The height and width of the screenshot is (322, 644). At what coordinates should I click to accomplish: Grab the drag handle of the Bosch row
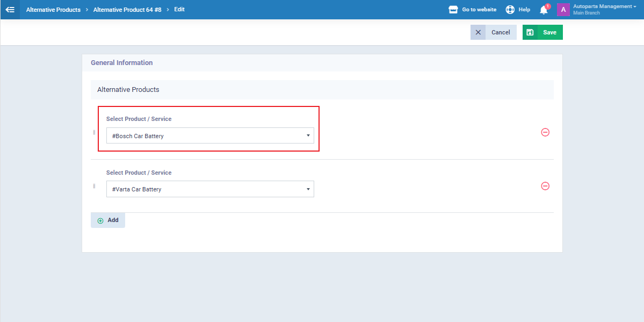coord(94,132)
